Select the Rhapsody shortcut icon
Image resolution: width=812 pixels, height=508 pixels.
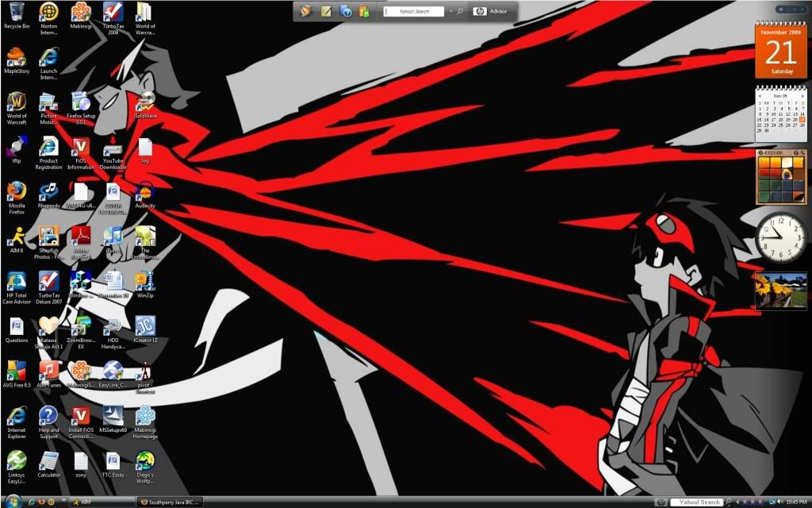pos(48,195)
